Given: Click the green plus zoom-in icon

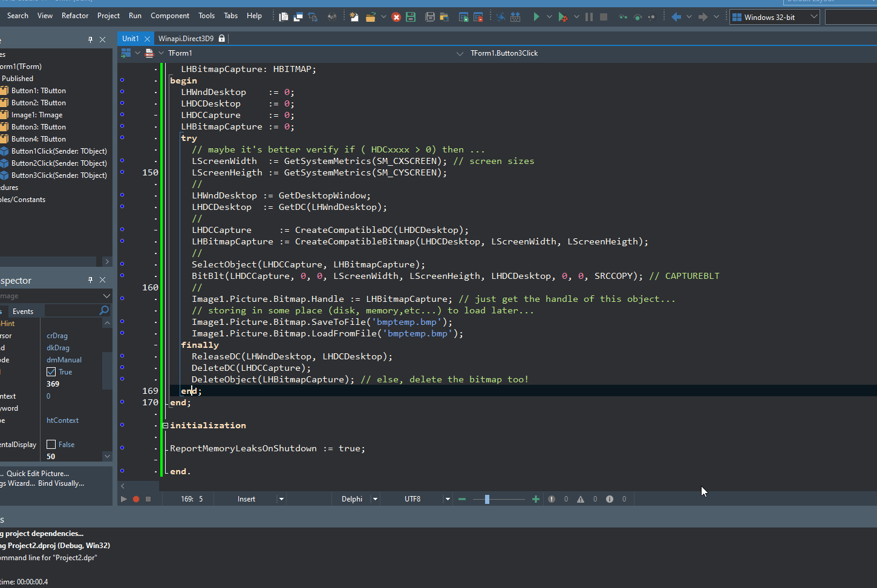Looking at the screenshot, I should [535, 499].
